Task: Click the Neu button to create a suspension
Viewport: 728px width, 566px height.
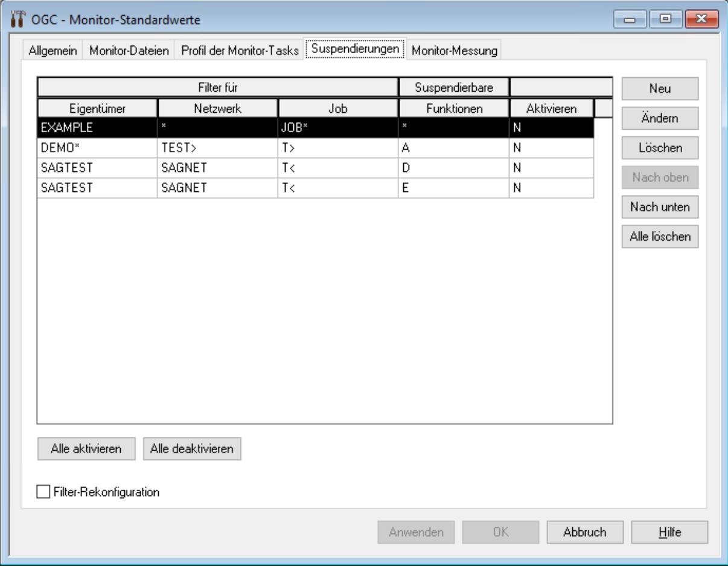Action: (x=659, y=89)
